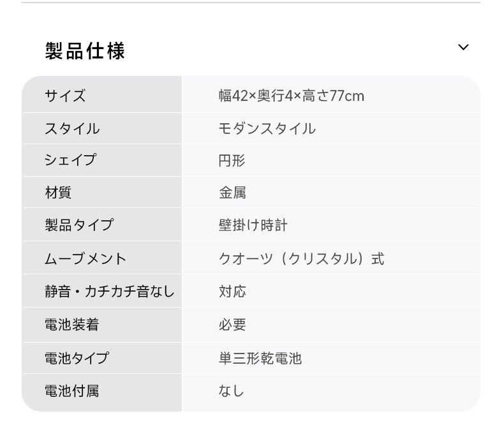Image resolution: width=504 pixels, height=423 pixels.
Task: Click the 製品仕様 heading
Action: (85, 51)
